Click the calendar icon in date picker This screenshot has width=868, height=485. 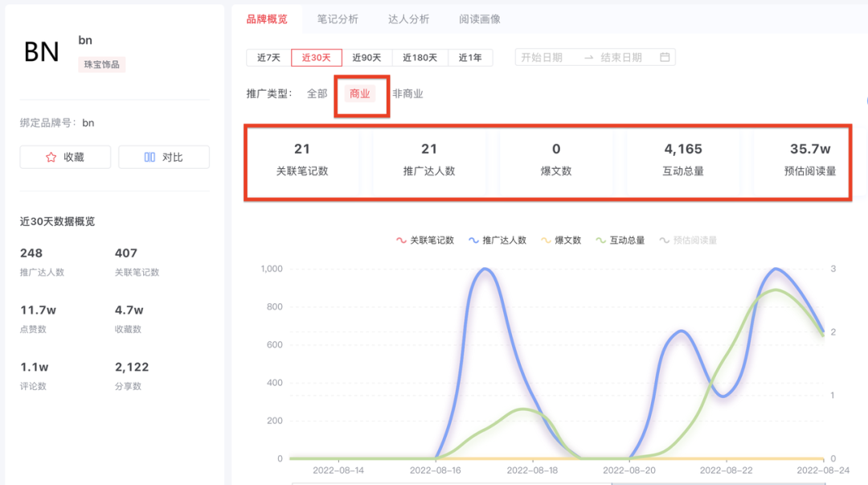[x=665, y=57]
